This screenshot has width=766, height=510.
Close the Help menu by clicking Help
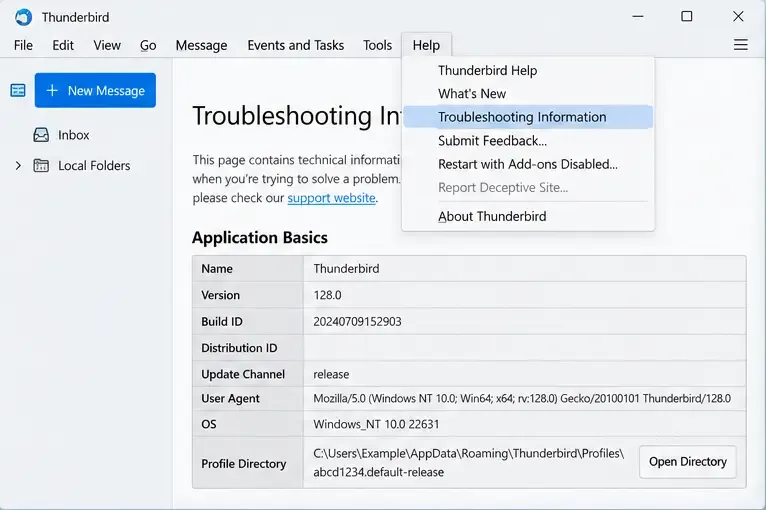426,45
